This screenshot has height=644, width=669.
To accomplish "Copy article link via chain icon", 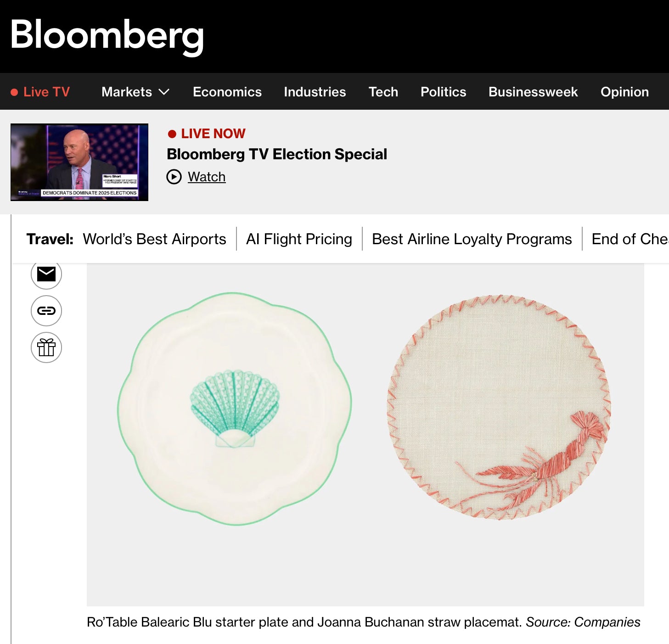I will pyautogui.click(x=46, y=311).
